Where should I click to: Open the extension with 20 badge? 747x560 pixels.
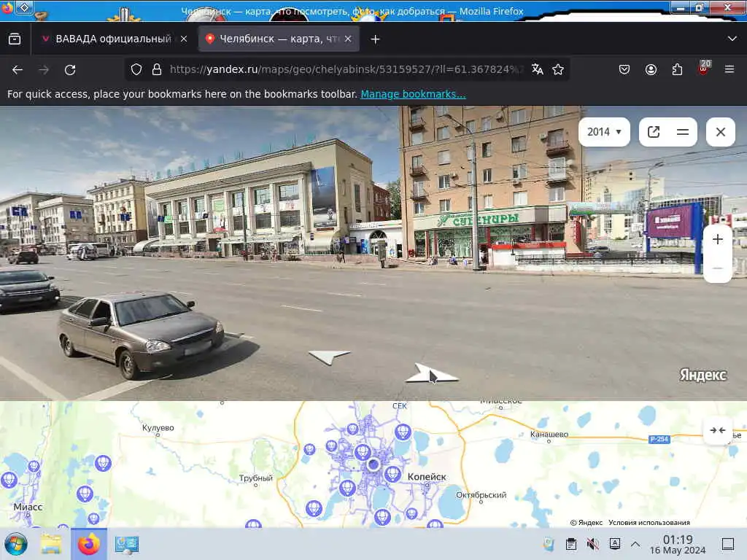coord(704,68)
